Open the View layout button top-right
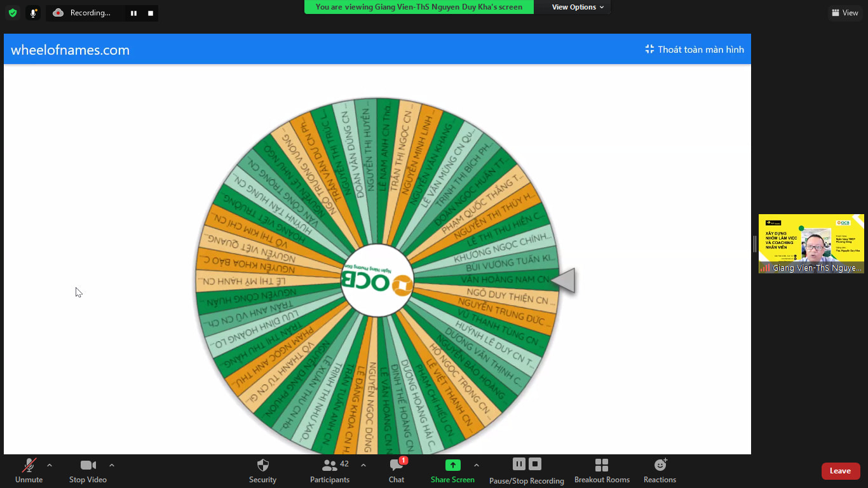The image size is (868, 488). pyautogui.click(x=844, y=13)
